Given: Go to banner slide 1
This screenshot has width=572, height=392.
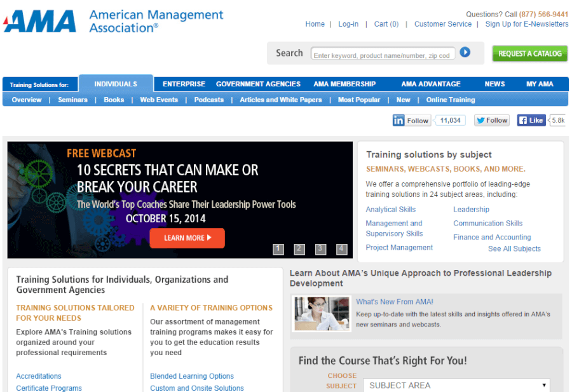Looking at the screenshot, I should point(278,250).
